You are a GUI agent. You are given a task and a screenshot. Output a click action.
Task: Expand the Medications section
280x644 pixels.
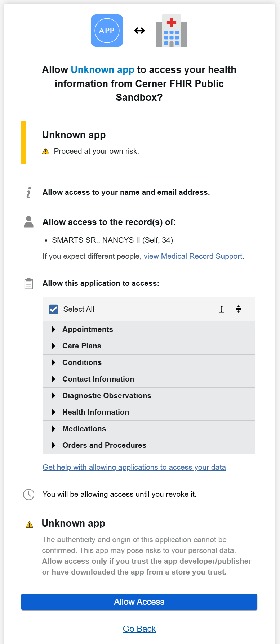149,429
